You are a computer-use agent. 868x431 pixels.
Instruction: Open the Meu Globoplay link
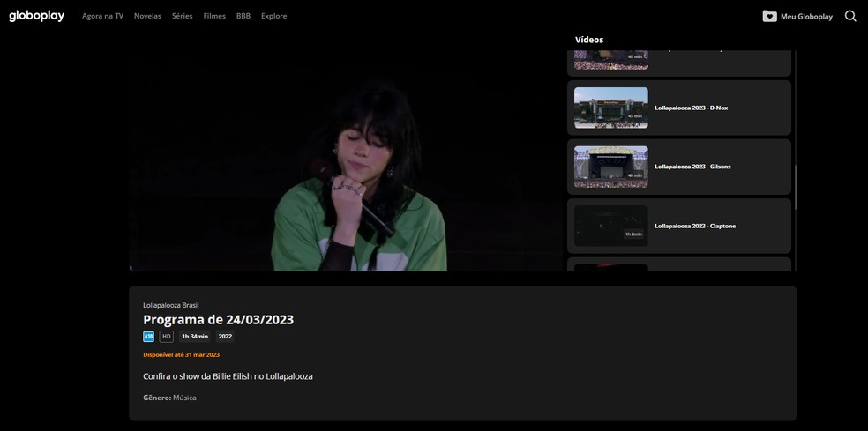point(806,17)
